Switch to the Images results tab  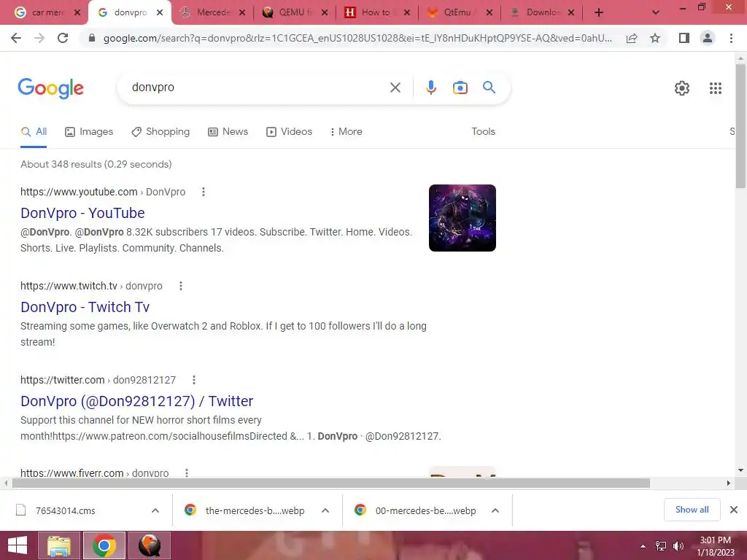tap(89, 132)
